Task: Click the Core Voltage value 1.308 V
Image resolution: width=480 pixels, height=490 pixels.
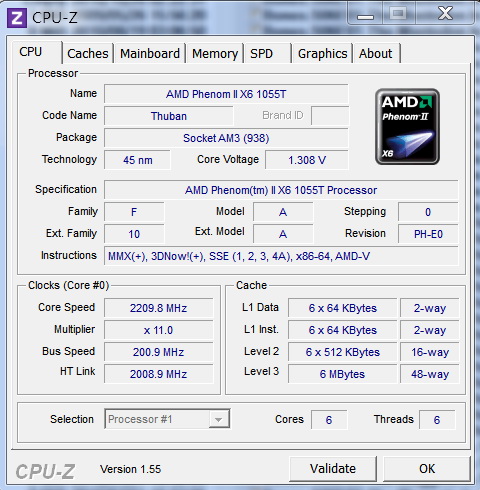Action: click(307, 160)
